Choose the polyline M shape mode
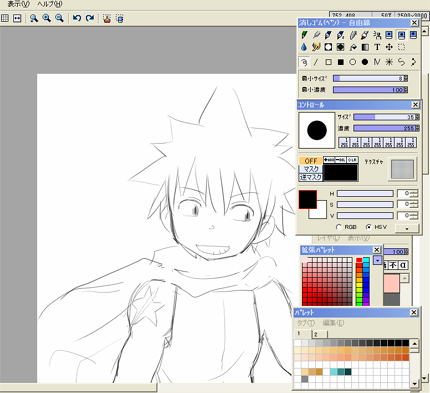430x393 pixels. pyautogui.click(x=377, y=62)
